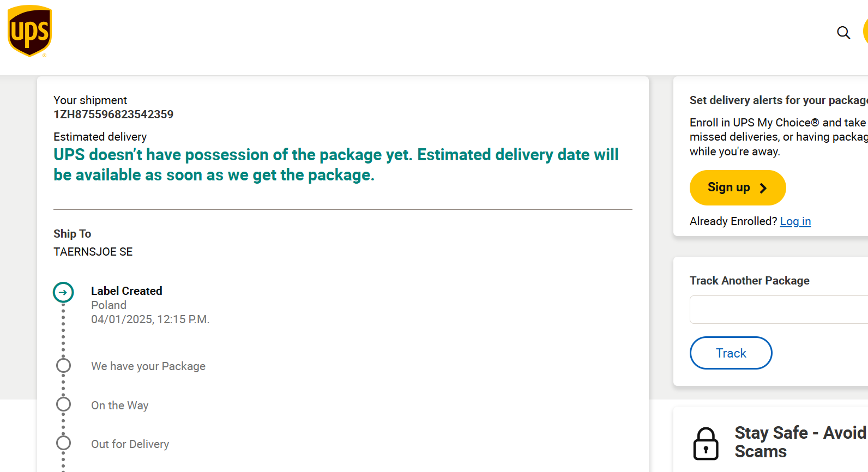Viewport: 868px width, 472px height.
Task: Click the Label Created arrow status icon
Action: (x=63, y=293)
